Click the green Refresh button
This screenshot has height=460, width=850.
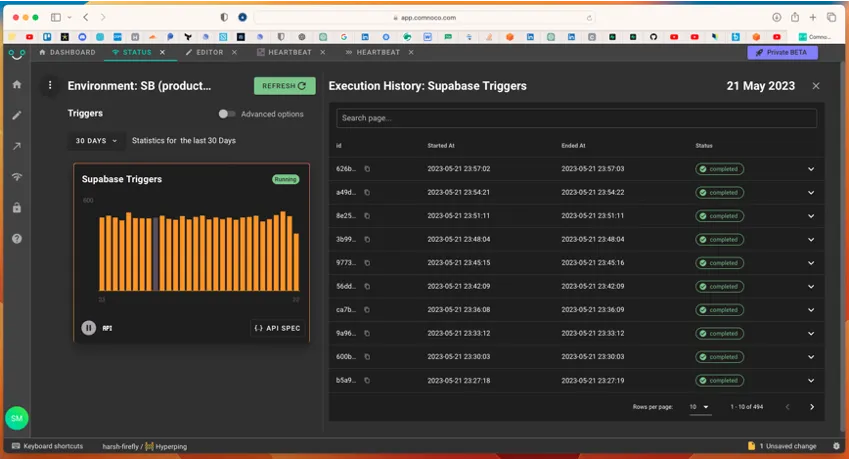tap(284, 86)
